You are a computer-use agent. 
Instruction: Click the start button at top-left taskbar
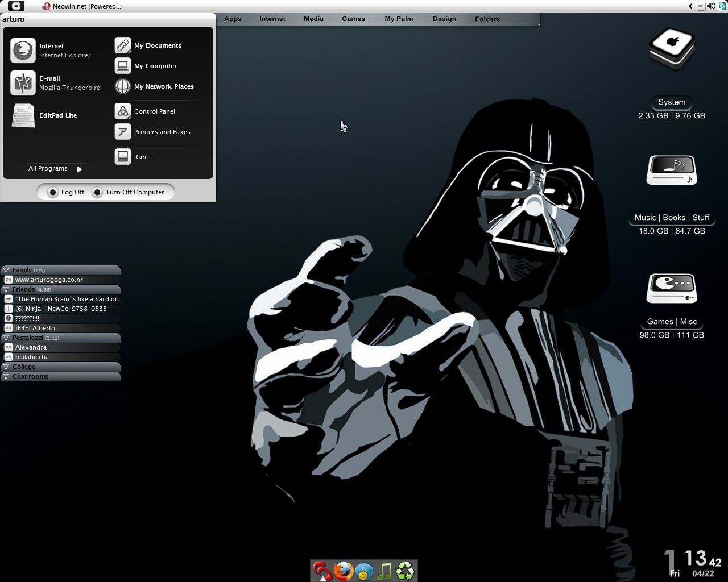coord(16,6)
